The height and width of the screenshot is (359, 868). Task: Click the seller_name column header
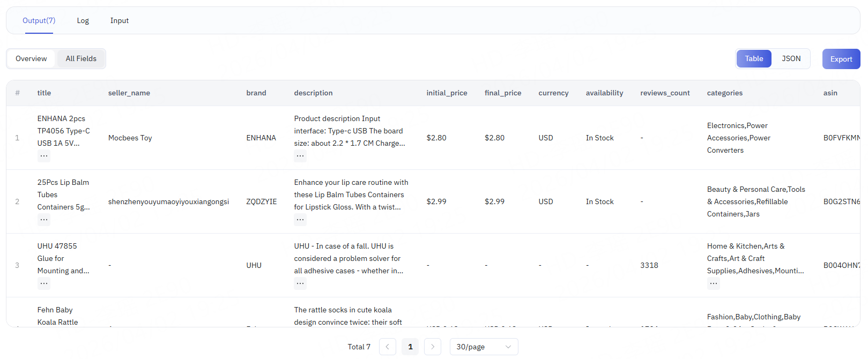click(x=129, y=93)
